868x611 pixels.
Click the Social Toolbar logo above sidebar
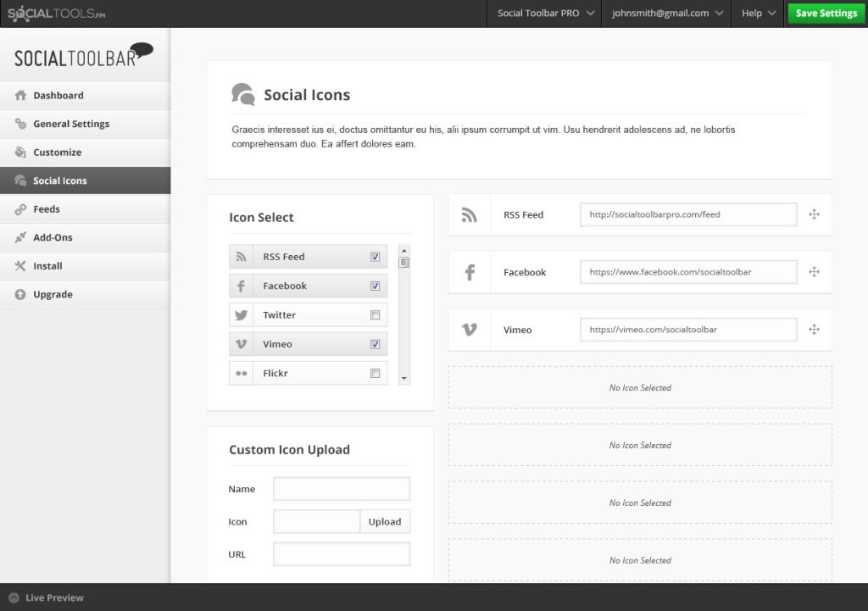coord(83,55)
